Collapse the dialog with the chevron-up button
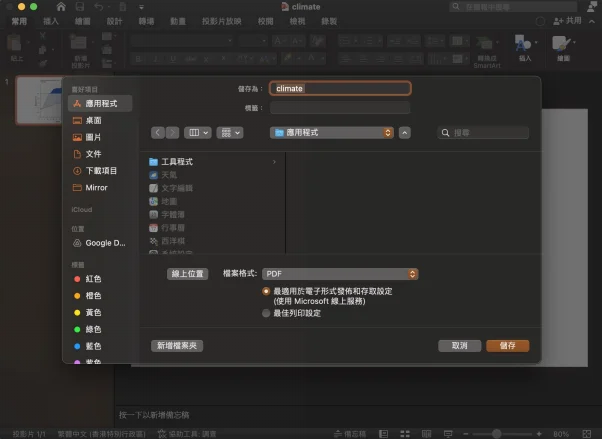This screenshot has height=439, width=602. 405,133
